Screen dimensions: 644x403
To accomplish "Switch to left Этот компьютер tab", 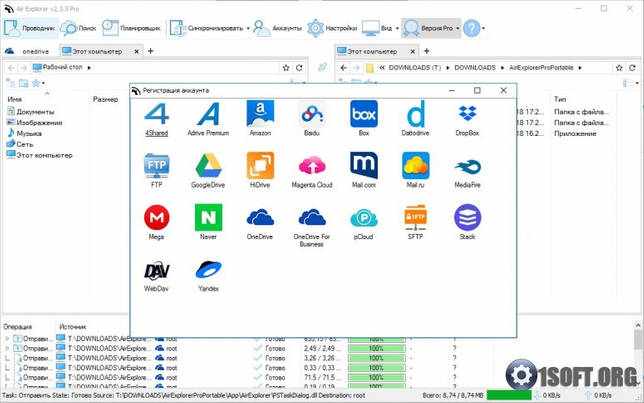I will point(97,51).
